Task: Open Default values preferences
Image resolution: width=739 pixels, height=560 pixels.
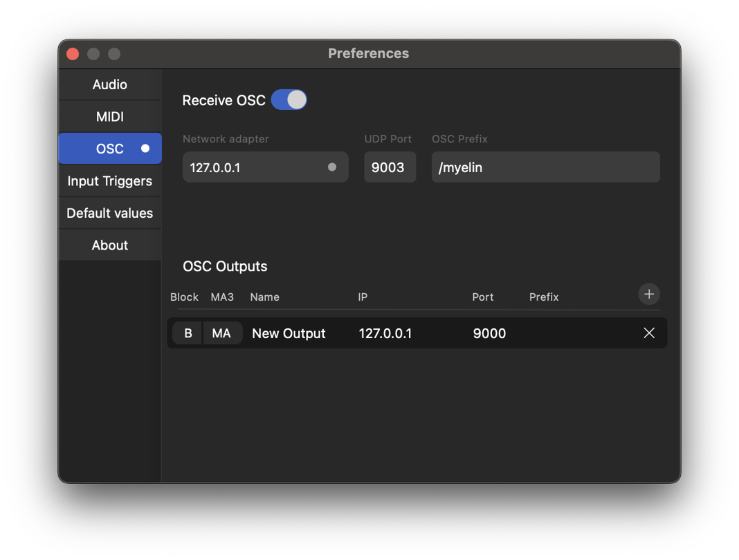Action: coord(110,213)
